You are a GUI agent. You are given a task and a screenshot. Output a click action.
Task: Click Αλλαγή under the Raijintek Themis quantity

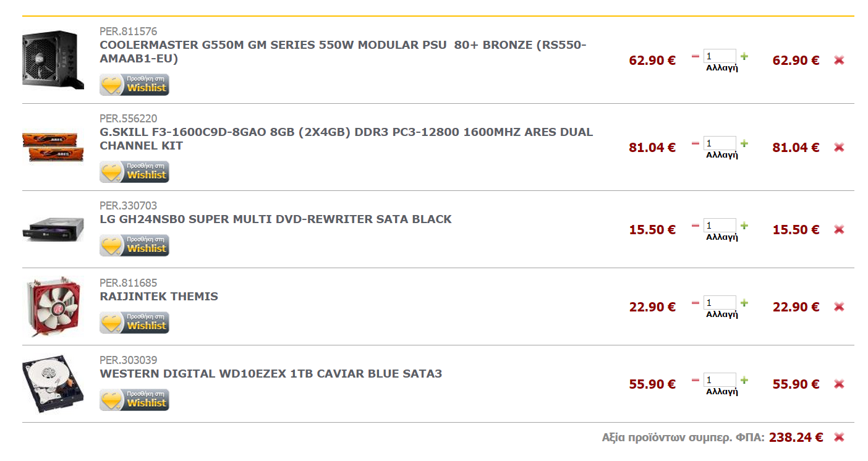722,314
